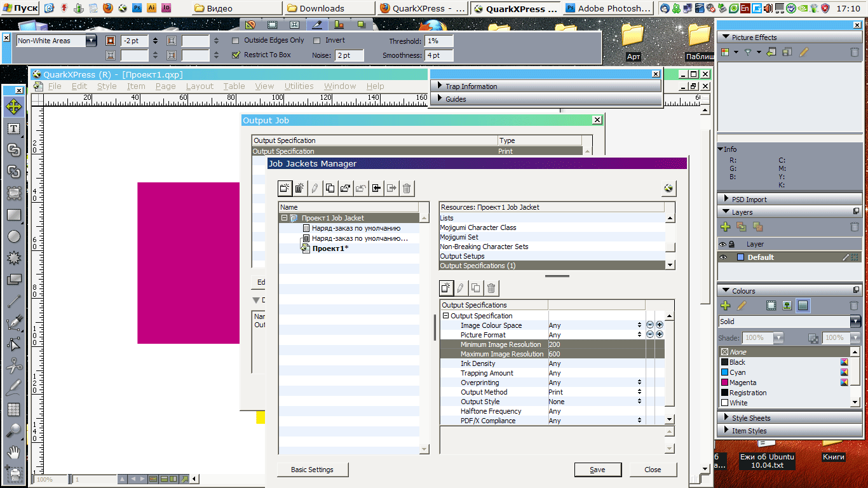The image size is (868, 488).
Task: Enable Outside Edges Only checkbox
Action: pos(236,40)
